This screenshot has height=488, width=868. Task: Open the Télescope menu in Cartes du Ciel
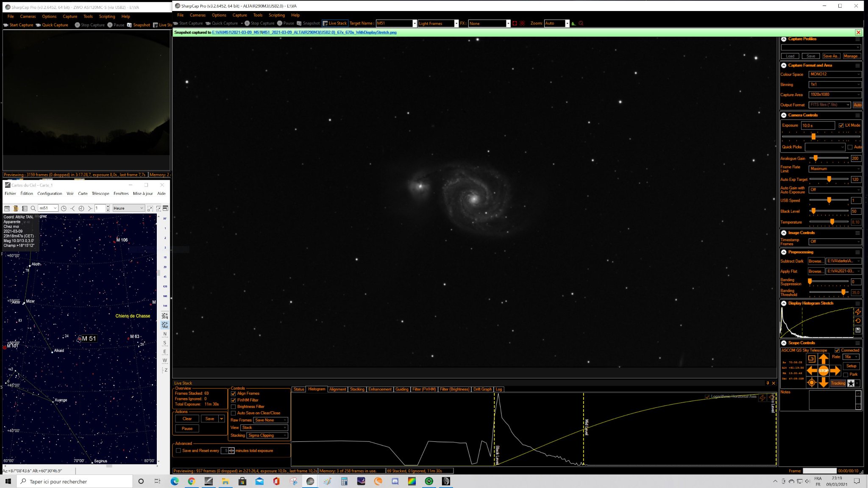pyautogui.click(x=100, y=194)
